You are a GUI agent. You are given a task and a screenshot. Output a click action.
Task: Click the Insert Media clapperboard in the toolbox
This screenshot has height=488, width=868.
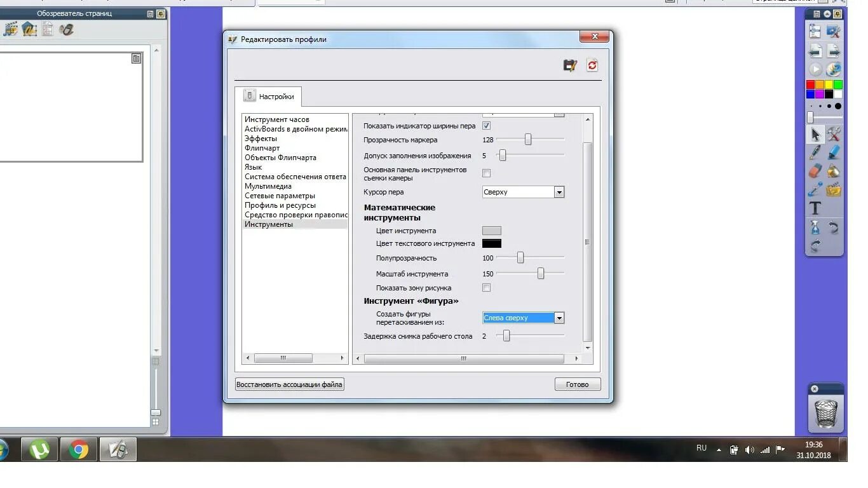pyautogui.click(x=834, y=189)
